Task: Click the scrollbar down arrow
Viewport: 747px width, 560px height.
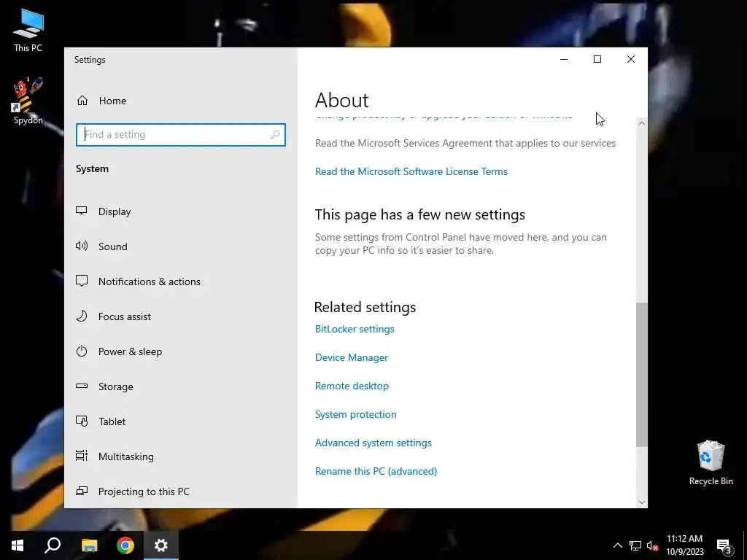Action: [641, 502]
